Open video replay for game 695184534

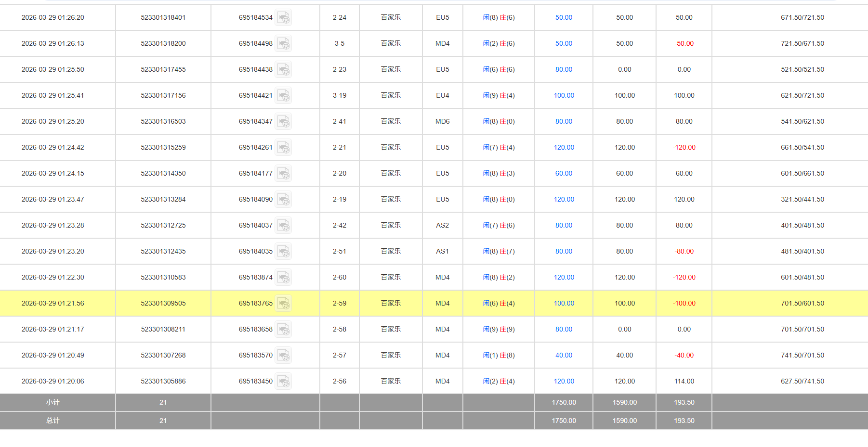tap(283, 18)
